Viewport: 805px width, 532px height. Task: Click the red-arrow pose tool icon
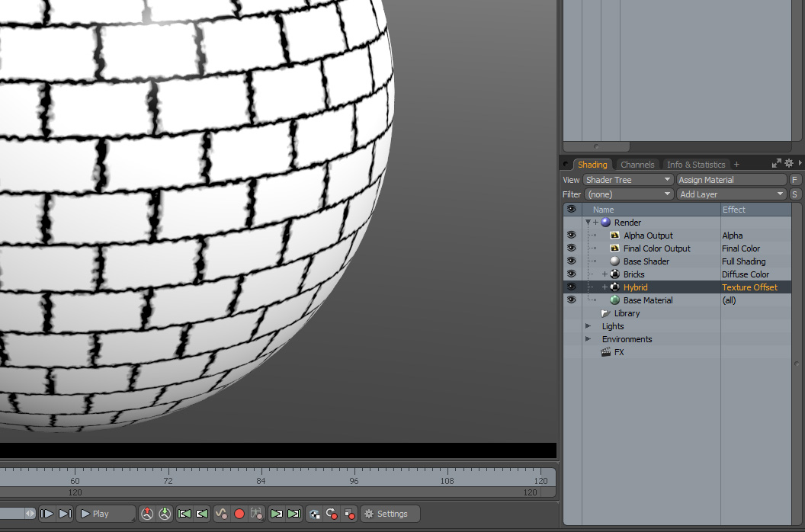[x=147, y=514]
